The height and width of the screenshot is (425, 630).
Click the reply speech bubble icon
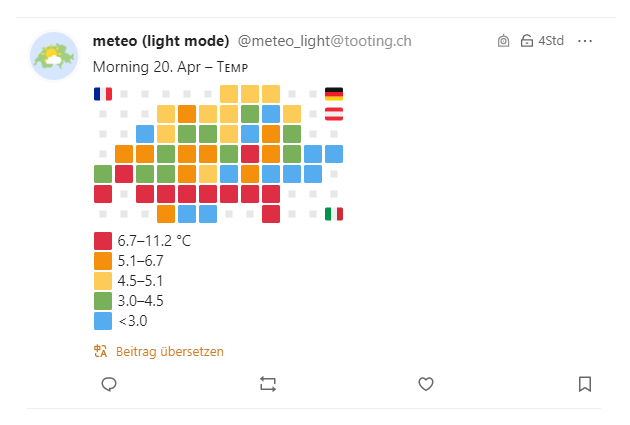pos(110,384)
